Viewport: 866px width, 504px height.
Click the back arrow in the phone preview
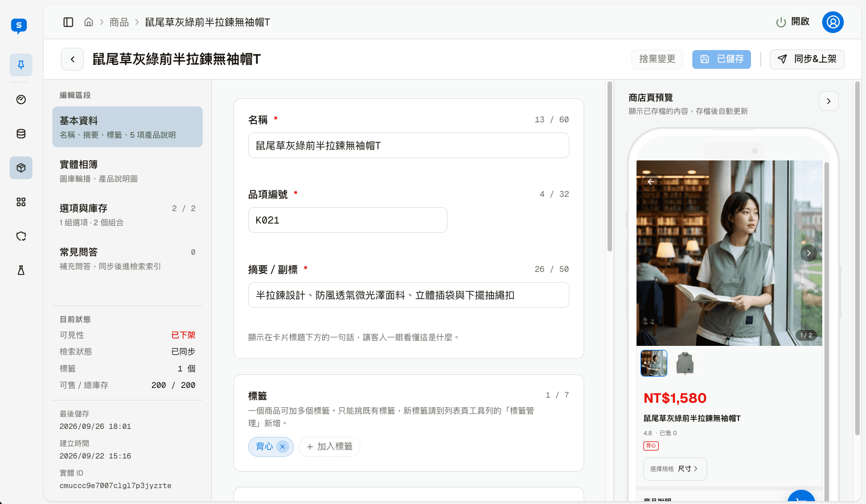pyautogui.click(x=651, y=181)
